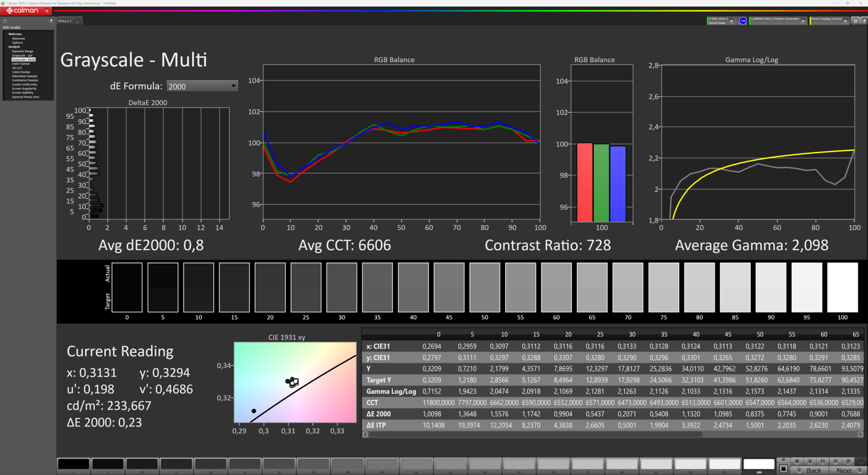Click the Back button
The height and width of the screenshot is (475, 868).
click(813, 470)
